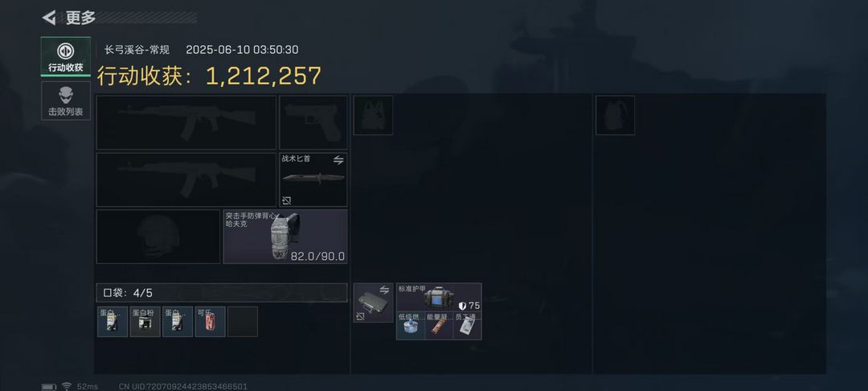Click the 低级燃料 fuel item
Viewport: 868px width, 391px height.
(410, 326)
